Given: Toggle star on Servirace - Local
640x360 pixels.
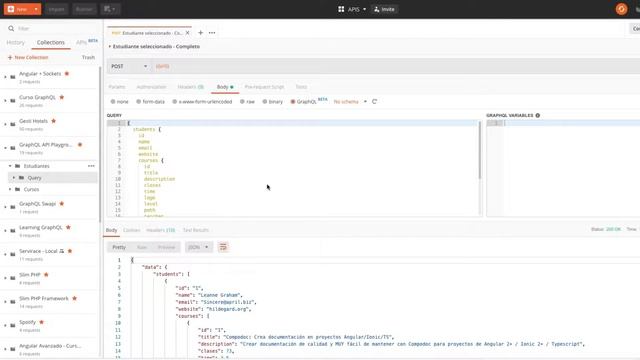Looking at the screenshot, I should (70, 251).
